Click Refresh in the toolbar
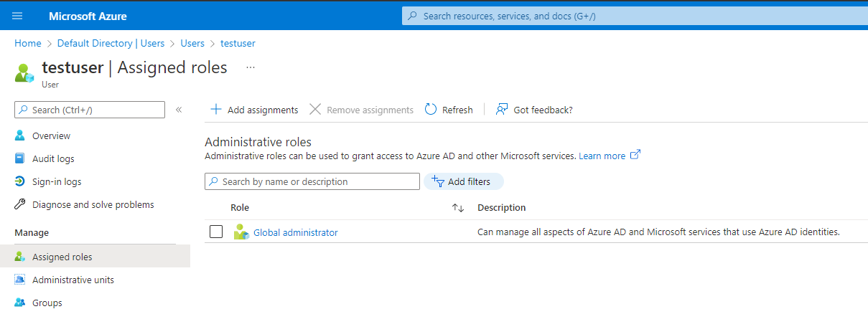868x309 pixels. pyautogui.click(x=449, y=110)
